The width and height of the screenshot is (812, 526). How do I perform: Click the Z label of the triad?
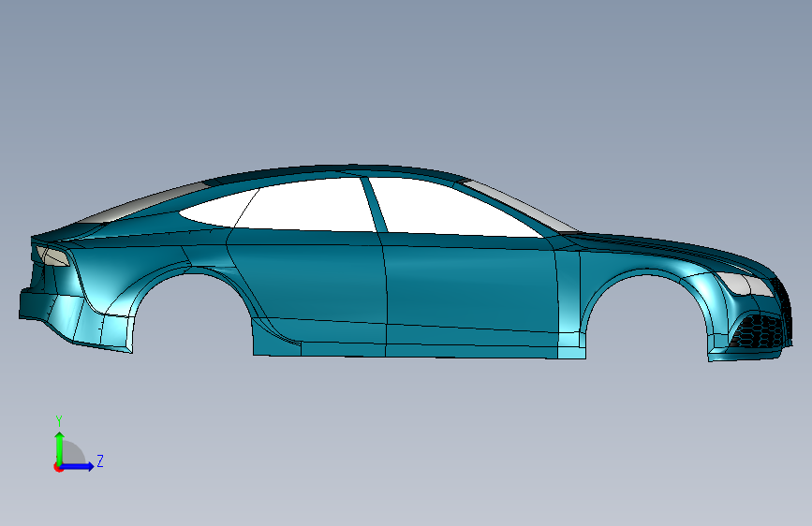point(100,460)
